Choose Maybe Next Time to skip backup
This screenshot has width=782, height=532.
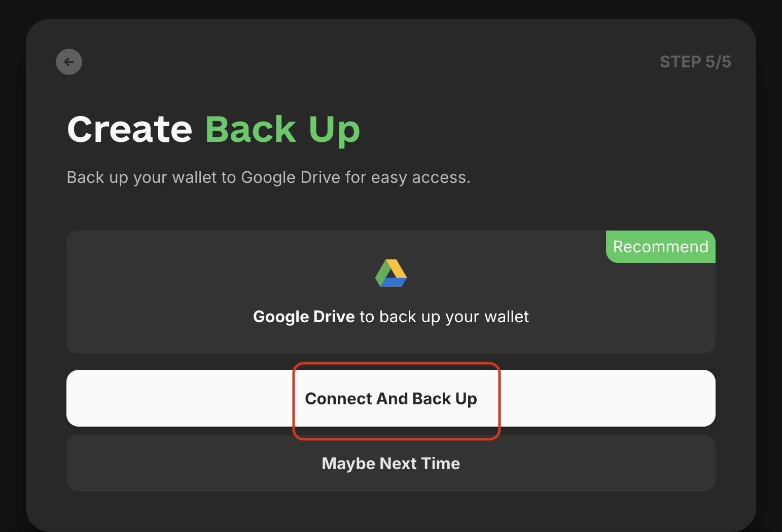(x=390, y=463)
